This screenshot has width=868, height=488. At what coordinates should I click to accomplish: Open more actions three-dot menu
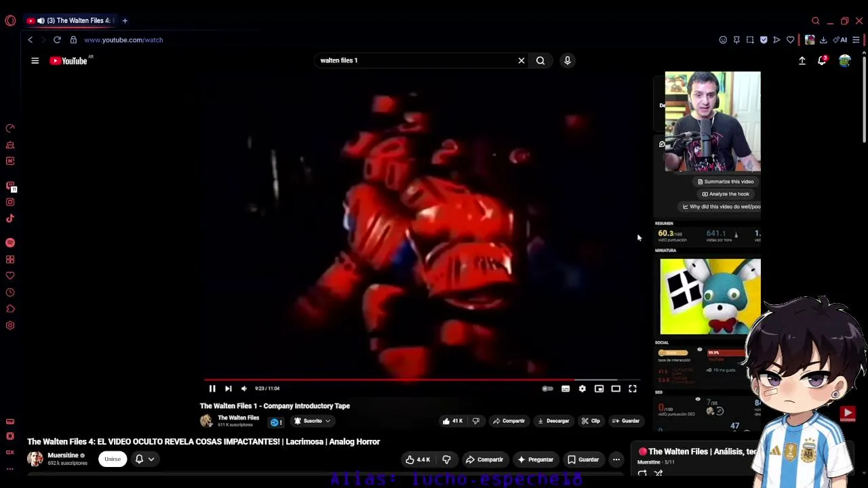coord(616,460)
